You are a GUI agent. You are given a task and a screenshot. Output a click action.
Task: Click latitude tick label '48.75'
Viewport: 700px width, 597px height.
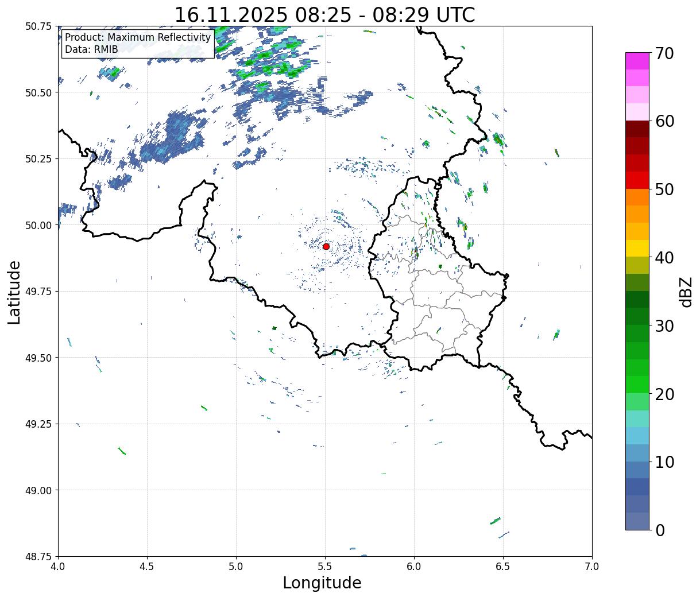pos(38,556)
